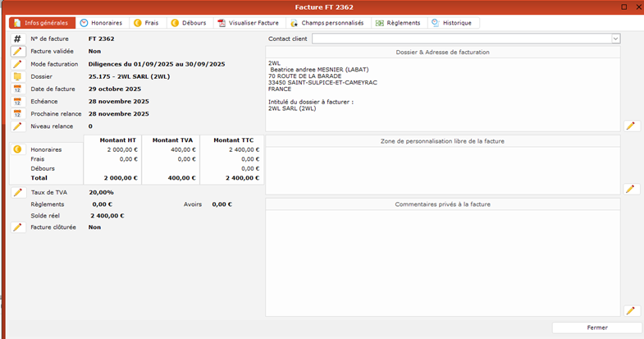Open the Dossier folder icon
The width and height of the screenshot is (644, 339).
point(17,76)
